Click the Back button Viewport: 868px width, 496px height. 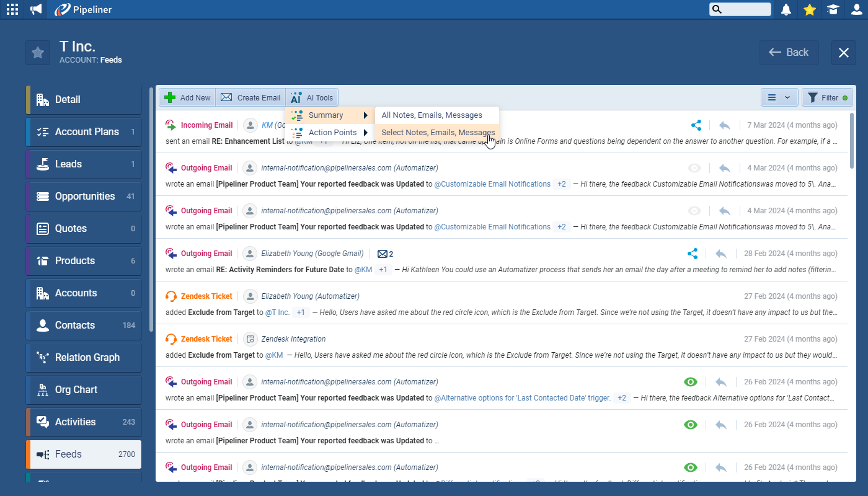[789, 53]
